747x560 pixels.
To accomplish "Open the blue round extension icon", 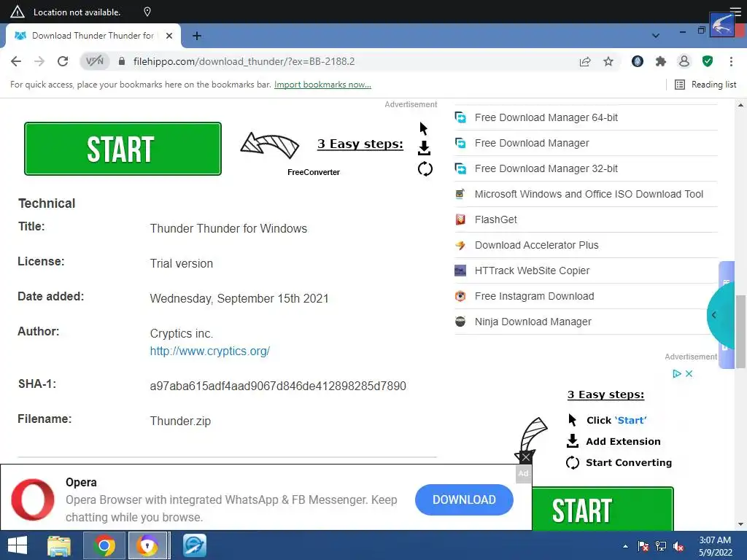I will pyautogui.click(x=638, y=61).
